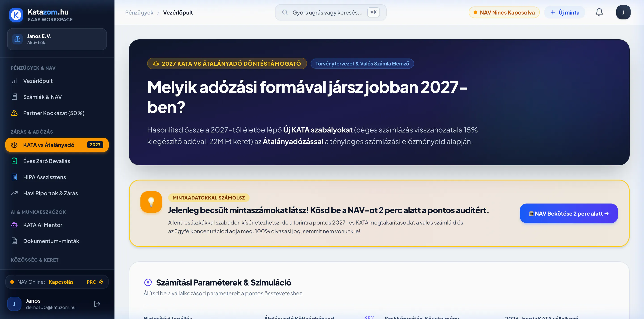Image resolution: width=644 pixels, height=319 pixels.
Task: Click the logout icon beside Janos
Action: click(97, 304)
